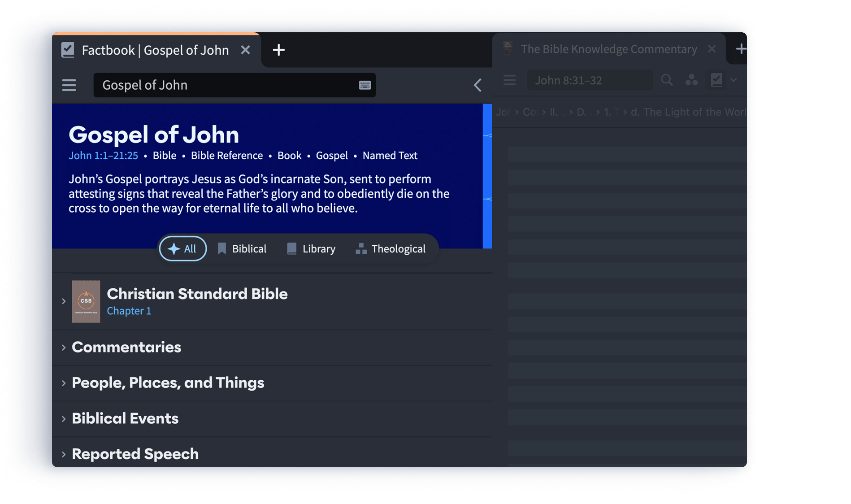Go back with the Factbook left arrow
The width and height of the screenshot is (851, 504).
[x=478, y=85]
